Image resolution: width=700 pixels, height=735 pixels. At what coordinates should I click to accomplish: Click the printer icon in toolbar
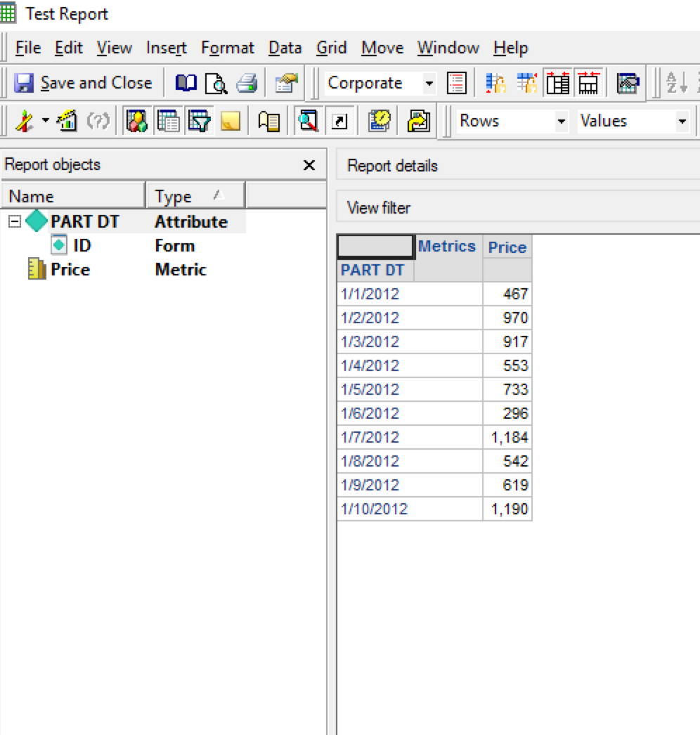point(247,84)
